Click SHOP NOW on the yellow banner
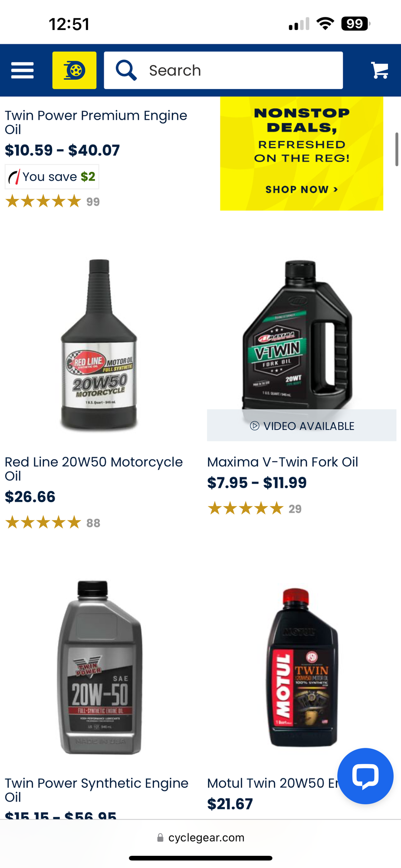 302,190
